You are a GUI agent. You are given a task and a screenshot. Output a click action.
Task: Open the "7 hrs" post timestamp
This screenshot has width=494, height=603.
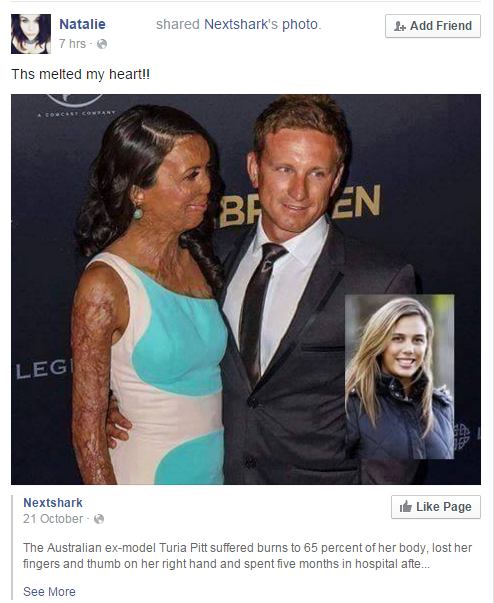pyautogui.click(x=72, y=44)
